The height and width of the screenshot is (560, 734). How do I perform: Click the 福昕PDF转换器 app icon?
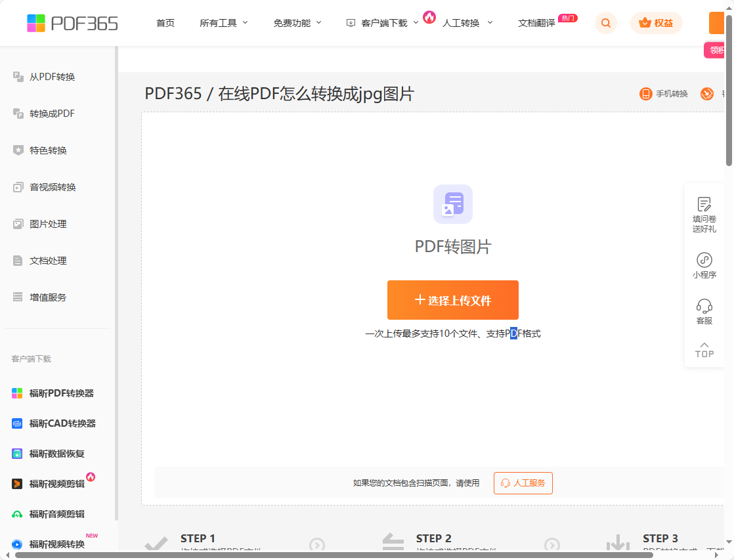pos(17,393)
